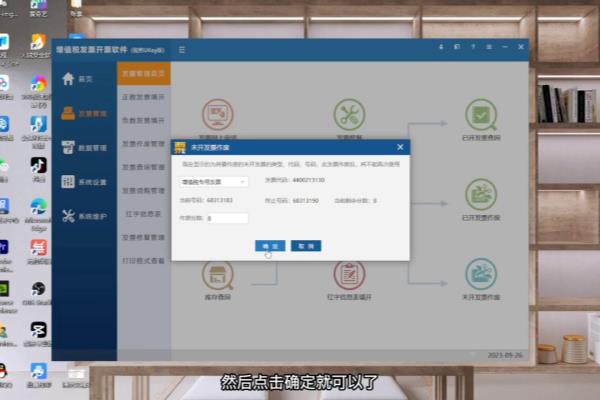Select the orange 发票管理首页 tab
Image resolution: width=600 pixels, height=400 pixels.
(143, 73)
